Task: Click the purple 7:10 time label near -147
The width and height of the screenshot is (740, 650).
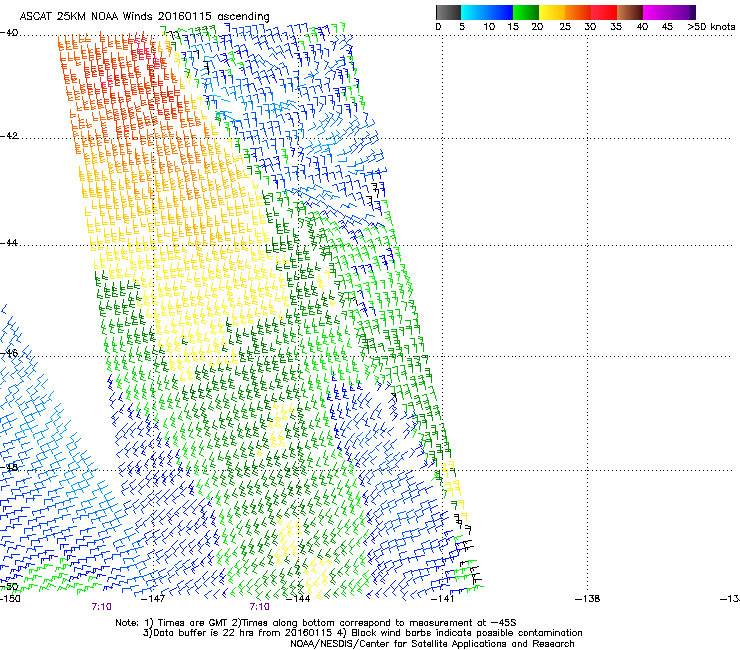Action: click(x=101, y=607)
